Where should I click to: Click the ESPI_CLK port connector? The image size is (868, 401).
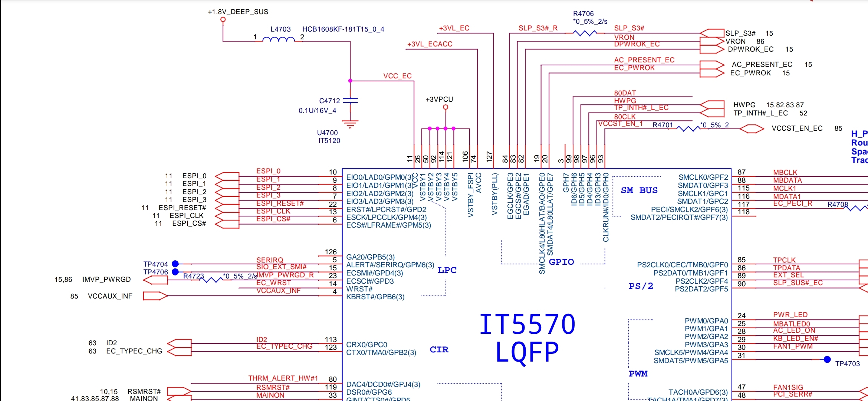pos(227,216)
